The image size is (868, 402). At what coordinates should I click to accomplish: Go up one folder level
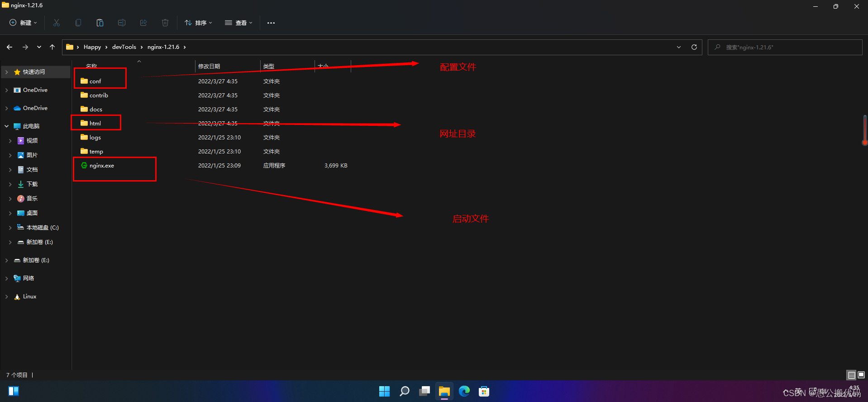click(x=52, y=47)
